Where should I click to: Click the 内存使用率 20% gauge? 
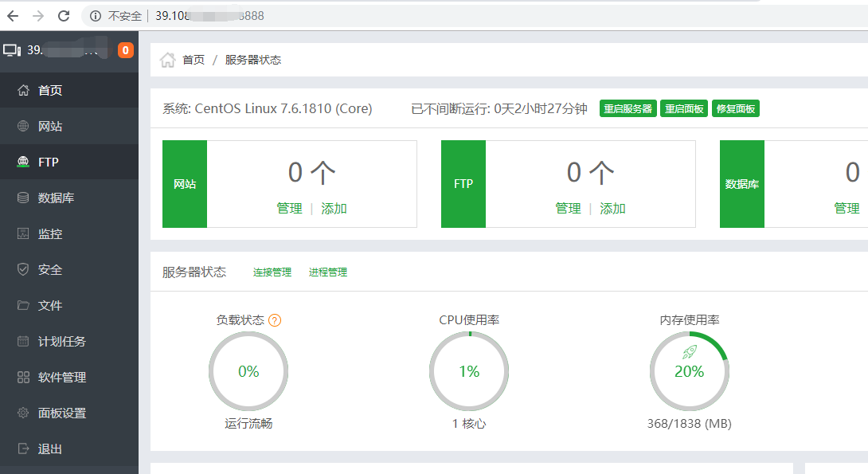tap(690, 371)
